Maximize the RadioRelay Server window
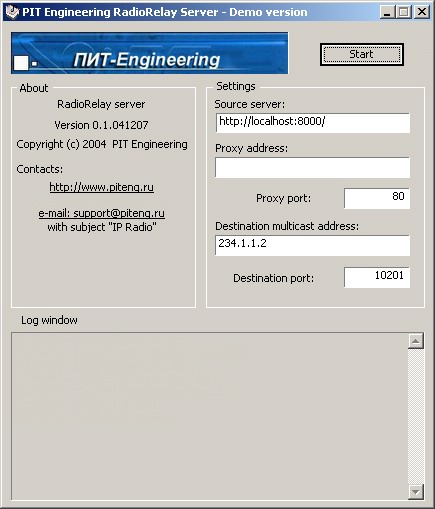435x509 pixels. (403, 12)
